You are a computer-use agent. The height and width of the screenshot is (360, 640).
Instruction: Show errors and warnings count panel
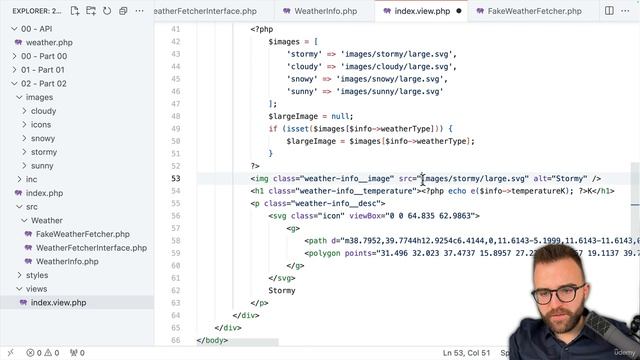pyautogui.click(x=42, y=353)
